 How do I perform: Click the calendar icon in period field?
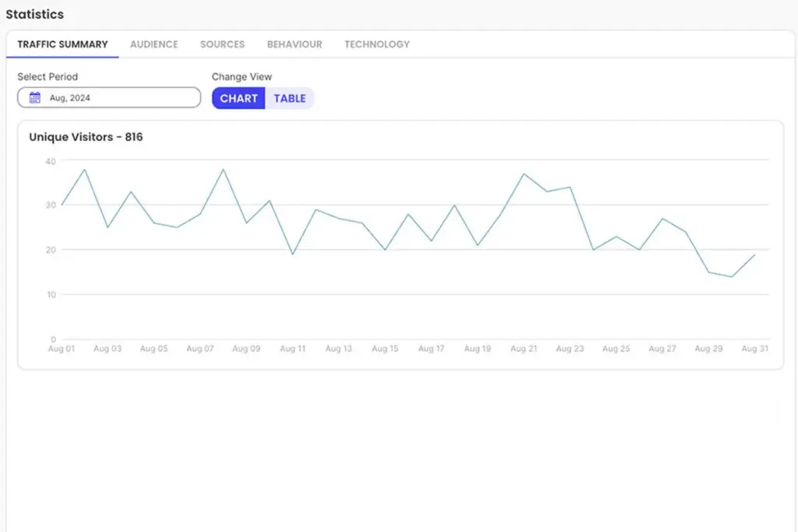pyautogui.click(x=34, y=97)
